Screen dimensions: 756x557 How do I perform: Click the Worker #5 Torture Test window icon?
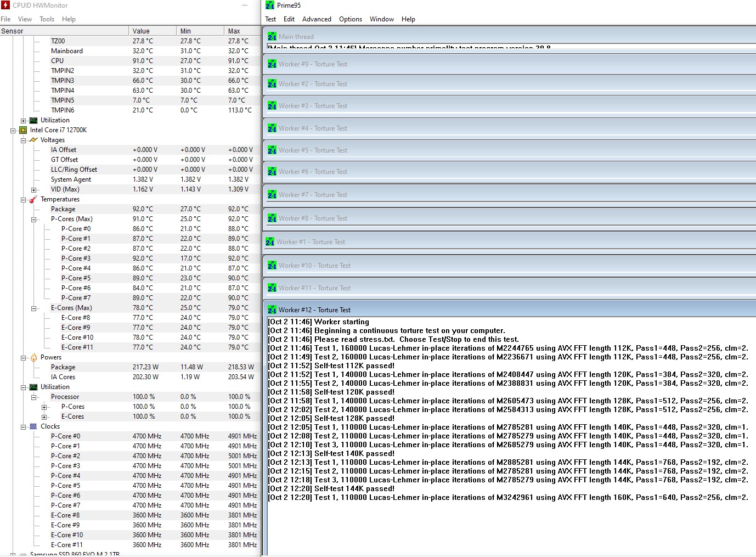[x=272, y=150]
